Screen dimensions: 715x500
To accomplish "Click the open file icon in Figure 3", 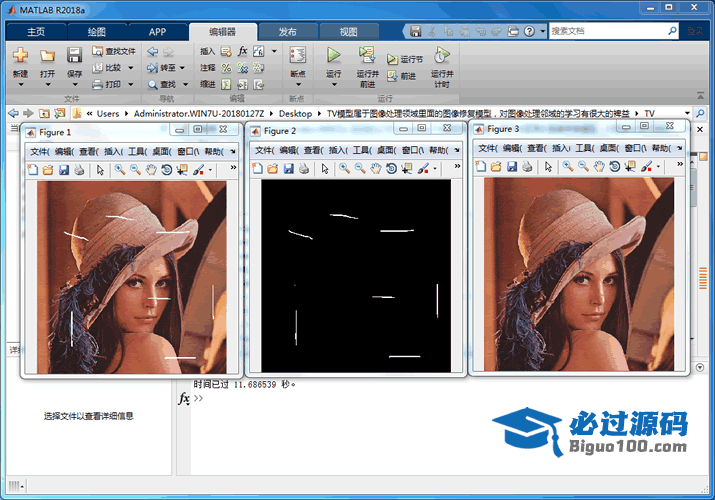I will [496, 167].
